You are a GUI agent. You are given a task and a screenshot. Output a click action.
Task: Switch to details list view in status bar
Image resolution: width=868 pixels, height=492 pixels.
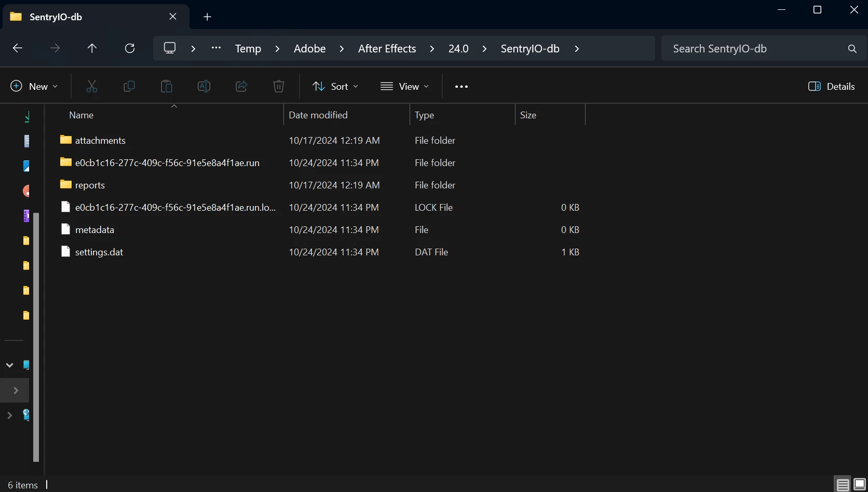843,485
